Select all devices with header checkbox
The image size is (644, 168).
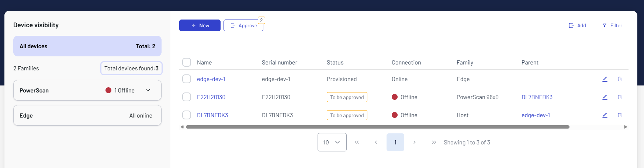click(x=187, y=62)
